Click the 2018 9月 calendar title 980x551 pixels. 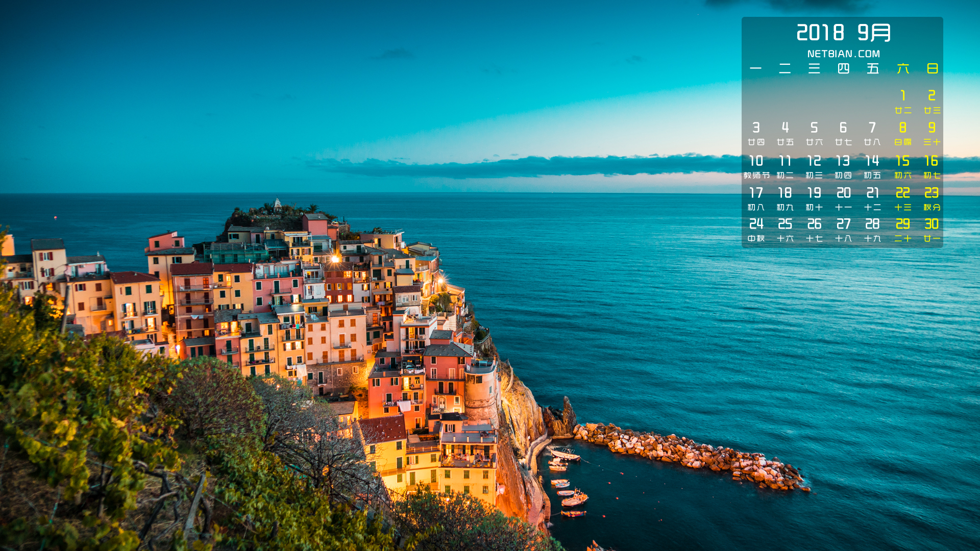(x=843, y=33)
